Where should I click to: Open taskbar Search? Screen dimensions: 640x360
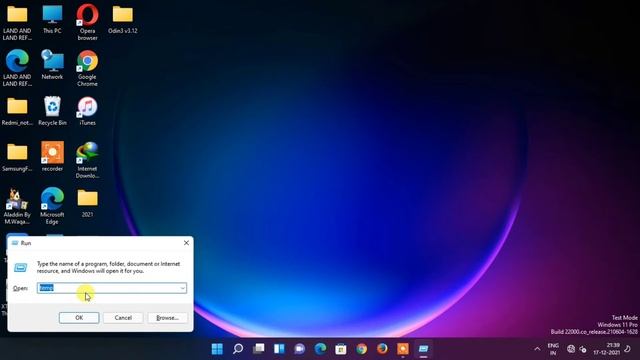(x=238, y=349)
